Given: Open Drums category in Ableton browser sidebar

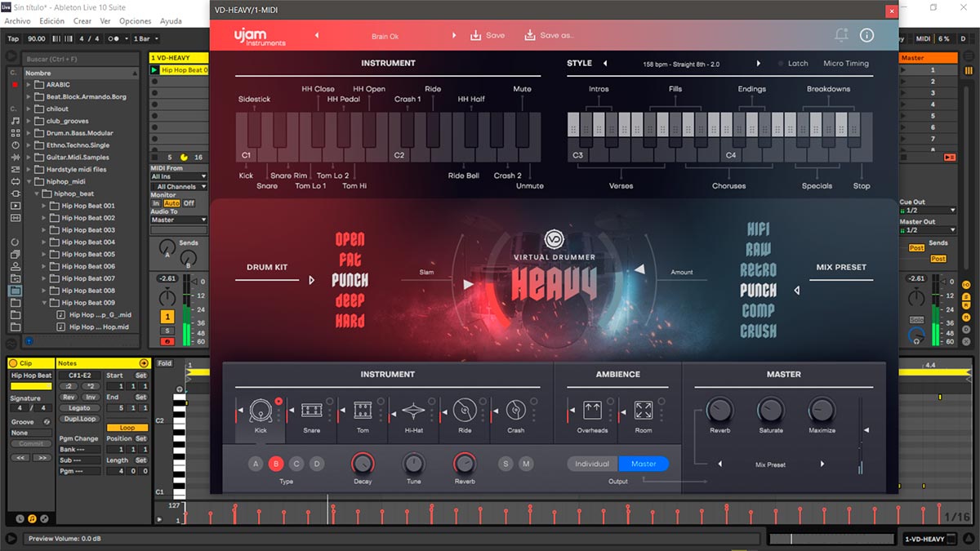Looking at the screenshot, I should click(15, 132).
